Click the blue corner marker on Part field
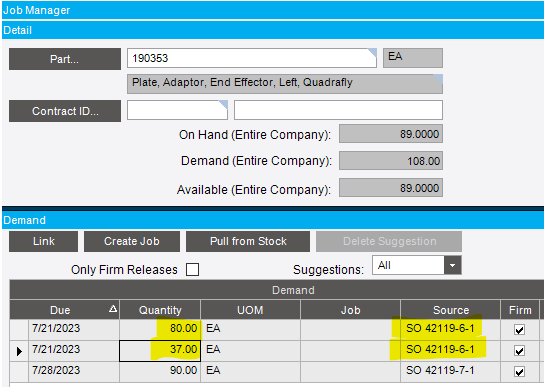 372,53
